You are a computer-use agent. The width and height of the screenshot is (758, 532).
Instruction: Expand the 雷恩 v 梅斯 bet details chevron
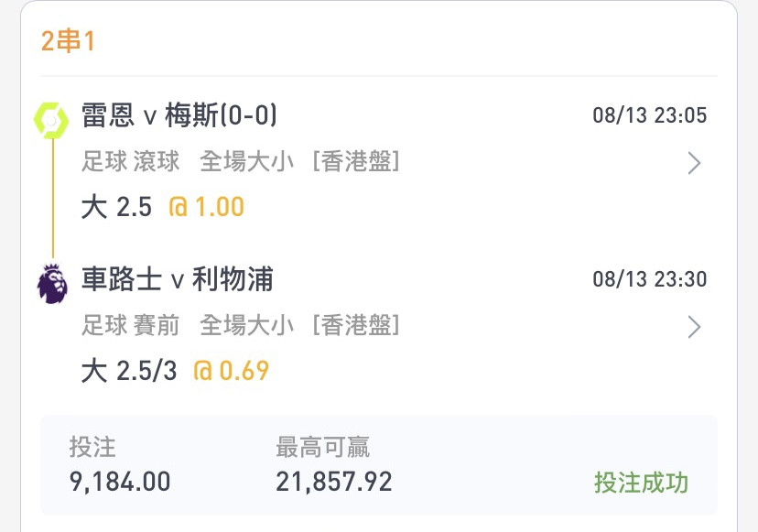694,163
